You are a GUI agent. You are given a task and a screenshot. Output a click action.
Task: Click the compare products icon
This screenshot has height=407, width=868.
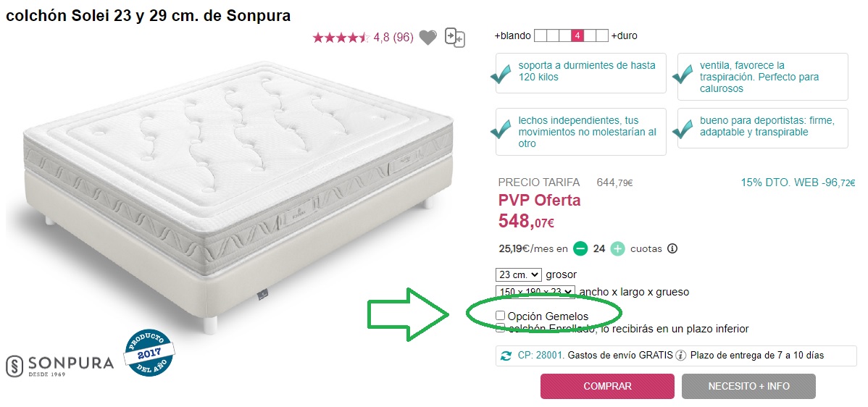pyautogui.click(x=454, y=37)
